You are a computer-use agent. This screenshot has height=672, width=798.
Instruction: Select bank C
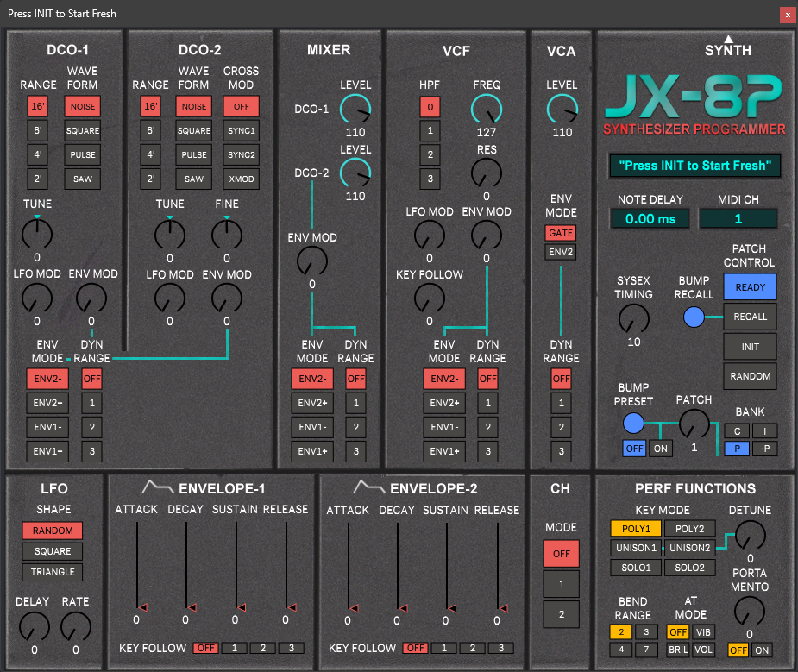pos(737,430)
